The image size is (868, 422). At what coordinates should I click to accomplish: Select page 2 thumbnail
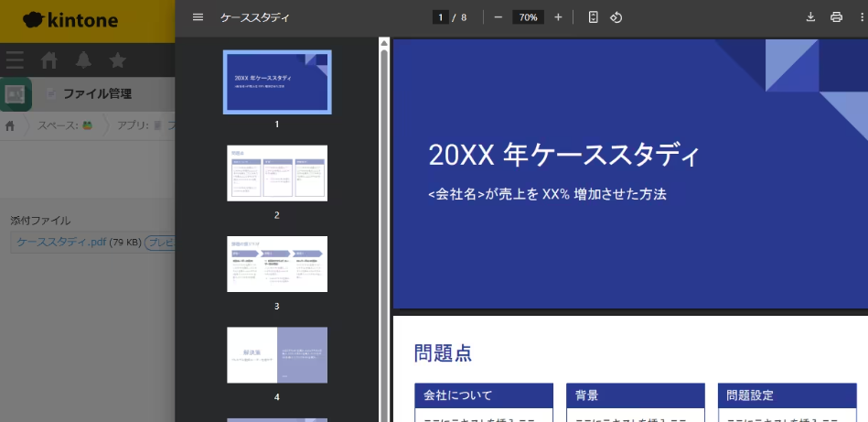[277, 173]
